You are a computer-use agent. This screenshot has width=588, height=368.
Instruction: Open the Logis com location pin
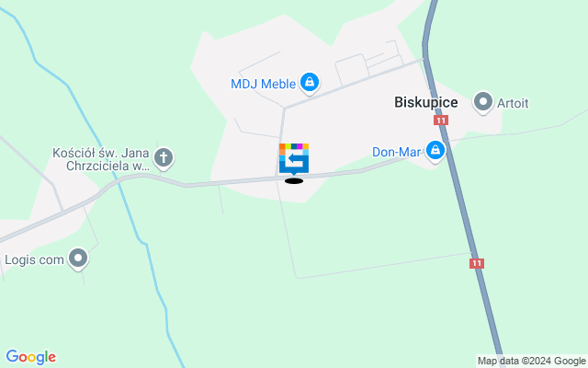point(78,259)
